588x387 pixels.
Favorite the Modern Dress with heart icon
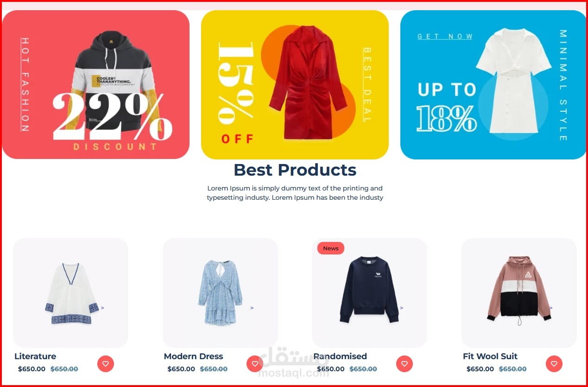coord(255,364)
